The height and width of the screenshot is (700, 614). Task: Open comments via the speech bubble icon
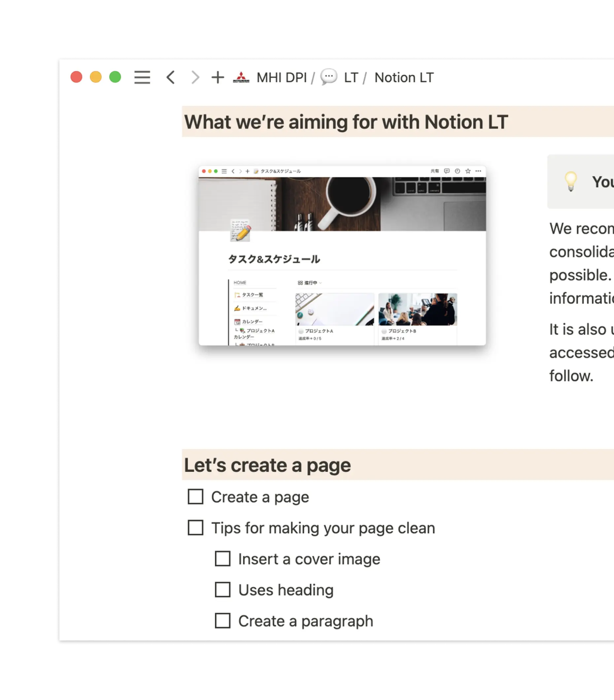tap(447, 171)
